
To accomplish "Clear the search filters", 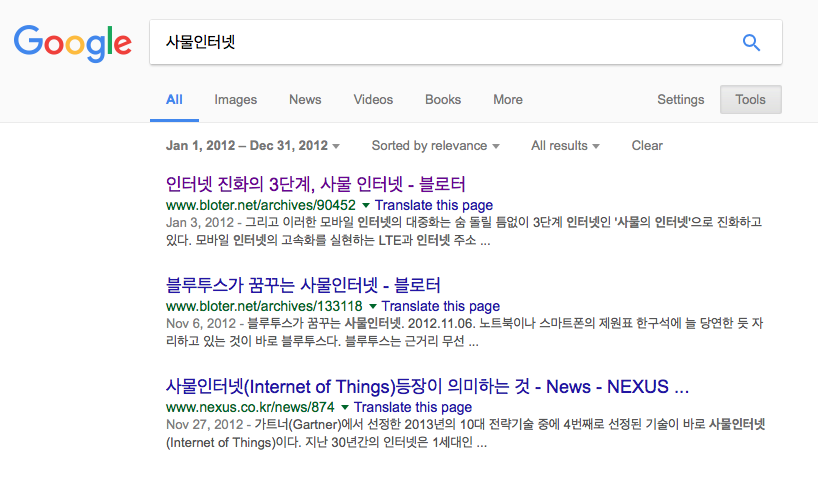I will tap(647, 146).
